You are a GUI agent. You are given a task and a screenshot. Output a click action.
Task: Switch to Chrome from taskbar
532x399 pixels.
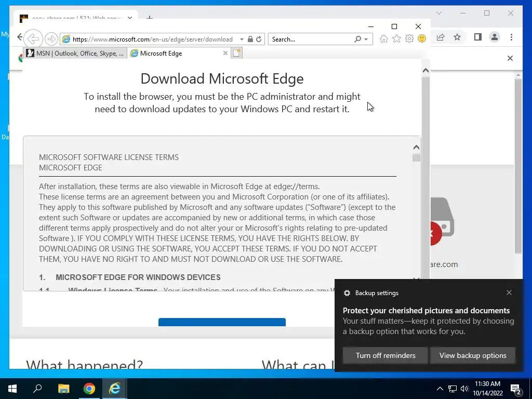click(89, 389)
